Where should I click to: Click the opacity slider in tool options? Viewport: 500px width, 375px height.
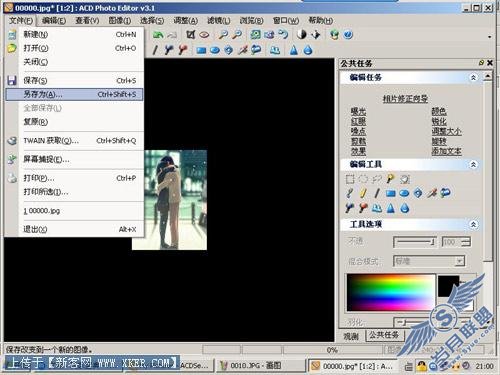coord(415,242)
